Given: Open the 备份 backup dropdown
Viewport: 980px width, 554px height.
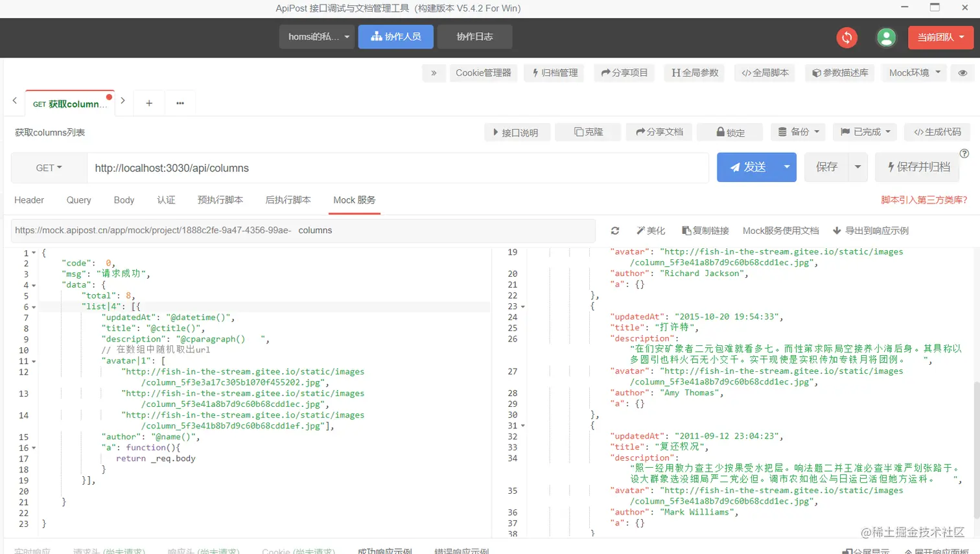Looking at the screenshot, I should pyautogui.click(x=799, y=132).
